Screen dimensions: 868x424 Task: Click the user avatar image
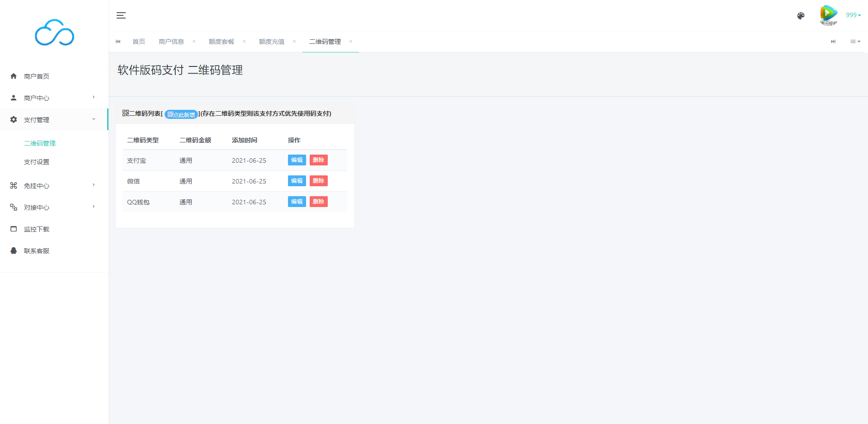click(x=828, y=15)
